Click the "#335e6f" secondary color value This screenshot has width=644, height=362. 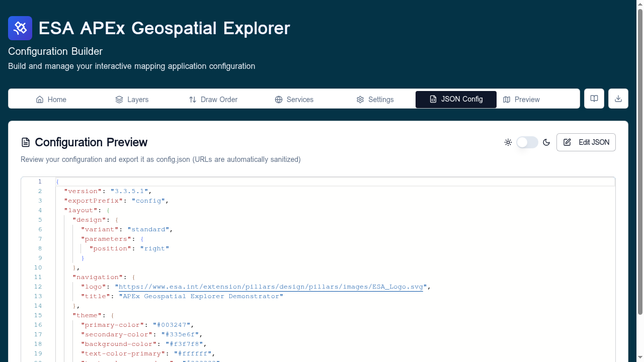tap(180, 334)
